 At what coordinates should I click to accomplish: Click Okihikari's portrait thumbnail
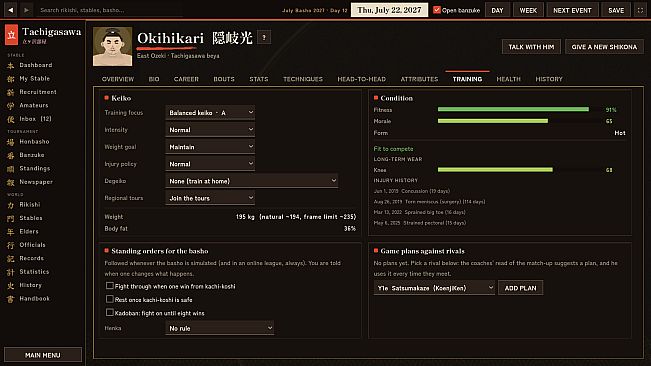point(113,46)
